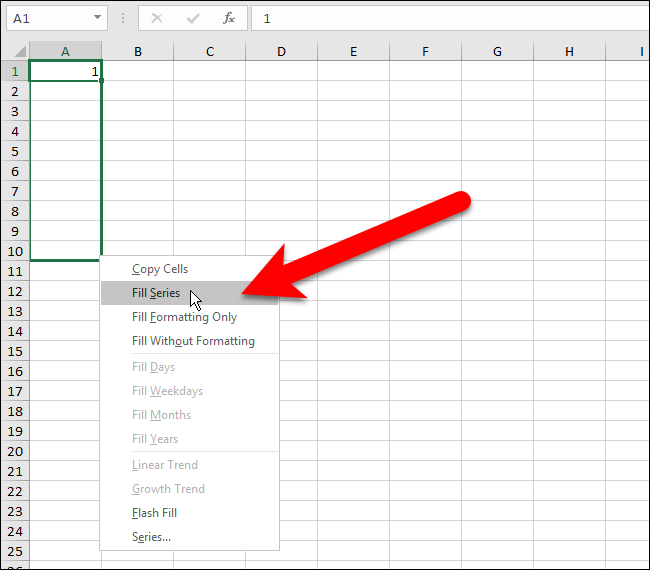
Task: Select column G header
Action: [x=497, y=51]
